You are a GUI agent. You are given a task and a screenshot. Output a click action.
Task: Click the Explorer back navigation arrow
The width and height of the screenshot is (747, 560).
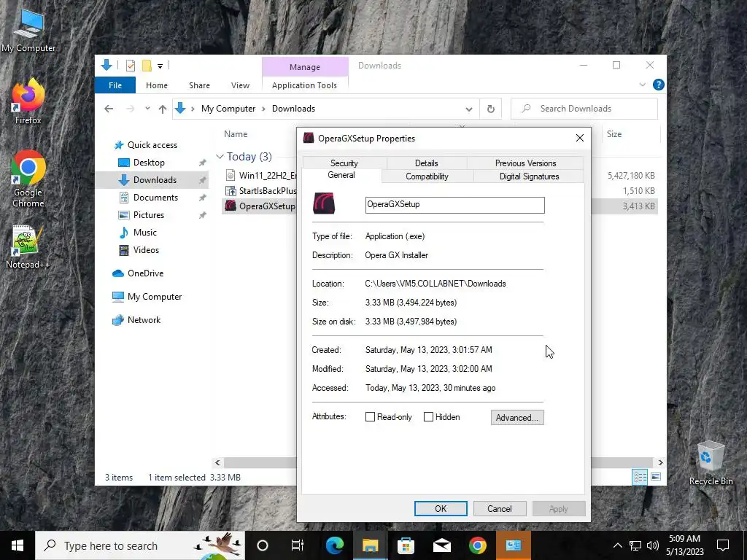(x=109, y=109)
